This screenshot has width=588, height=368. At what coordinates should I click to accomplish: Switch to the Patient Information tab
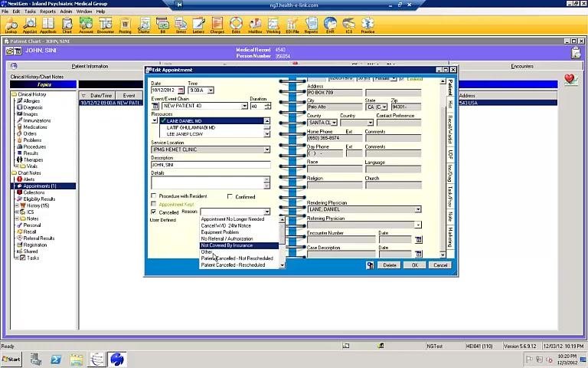pyautogui.click(x=90, y=66)
